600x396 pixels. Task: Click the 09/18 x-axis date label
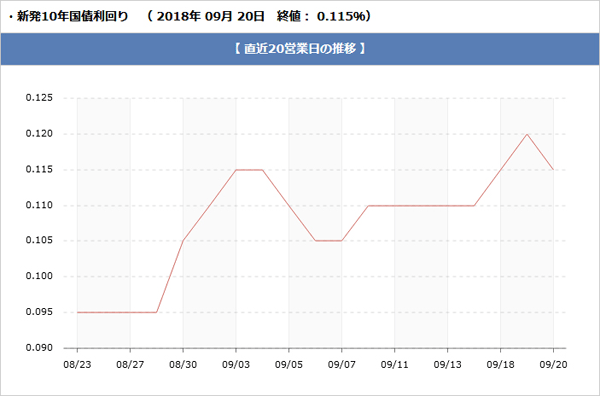click(x=500, y=365)
